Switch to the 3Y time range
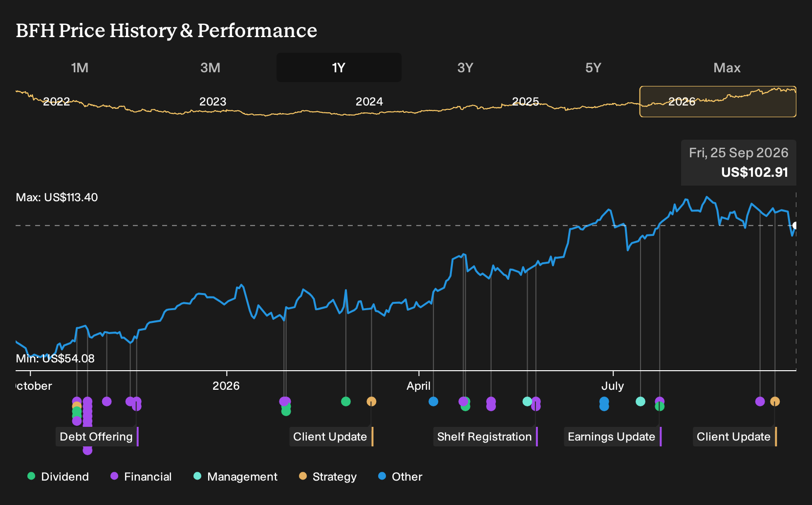 click(465, 67)
